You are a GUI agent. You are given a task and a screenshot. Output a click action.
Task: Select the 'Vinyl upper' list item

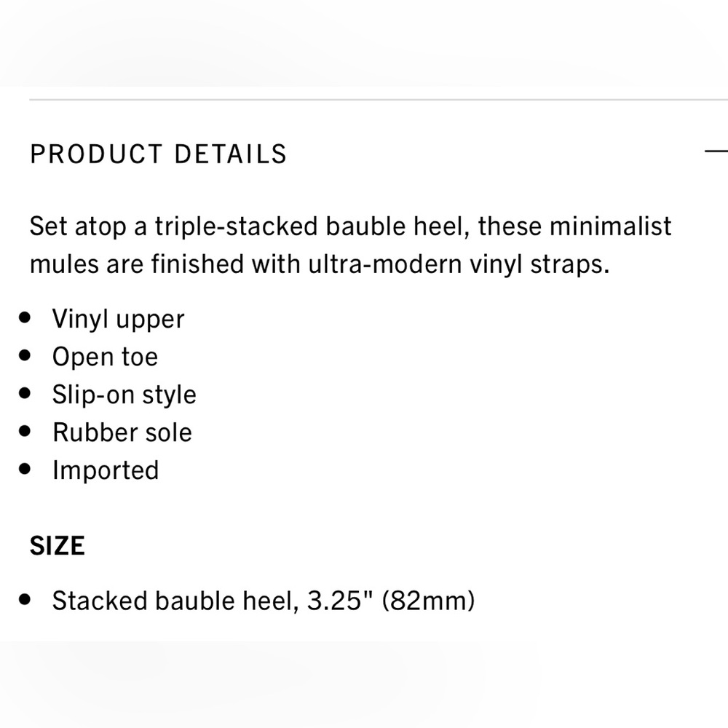tap(118, 319)
